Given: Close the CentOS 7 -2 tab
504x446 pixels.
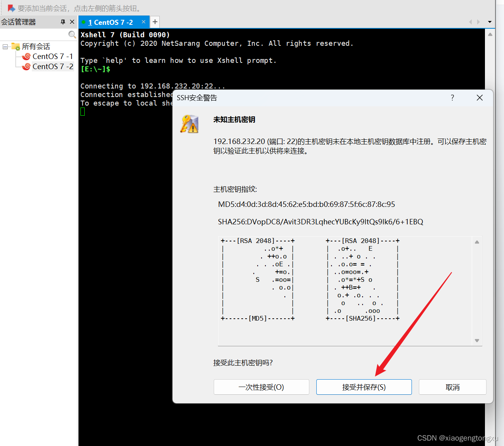Looking at the screenshot, I should (x=143, y=22).
